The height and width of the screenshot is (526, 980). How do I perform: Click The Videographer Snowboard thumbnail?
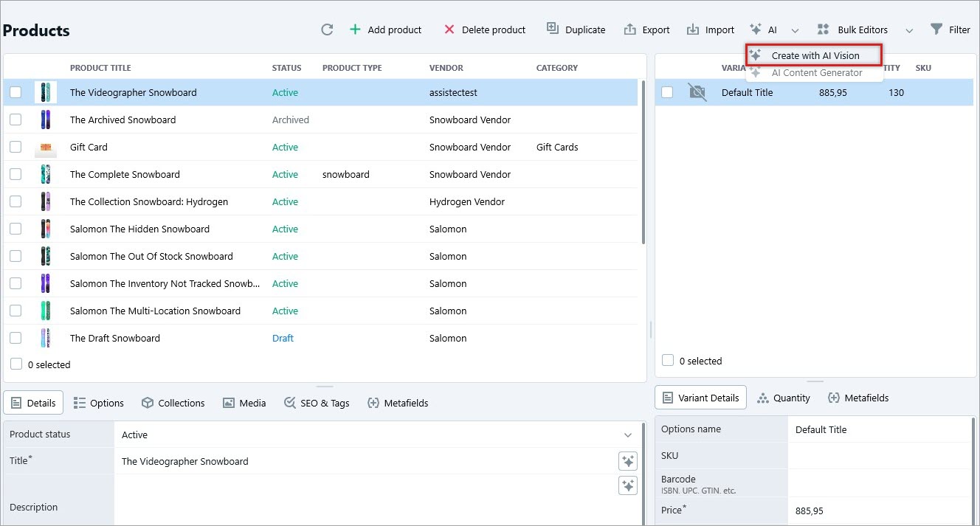click(46, 92)
